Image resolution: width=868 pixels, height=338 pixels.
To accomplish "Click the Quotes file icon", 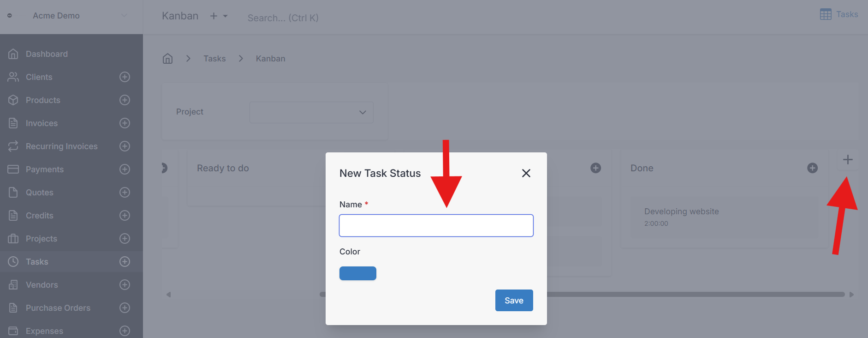I will coord(13,193).
